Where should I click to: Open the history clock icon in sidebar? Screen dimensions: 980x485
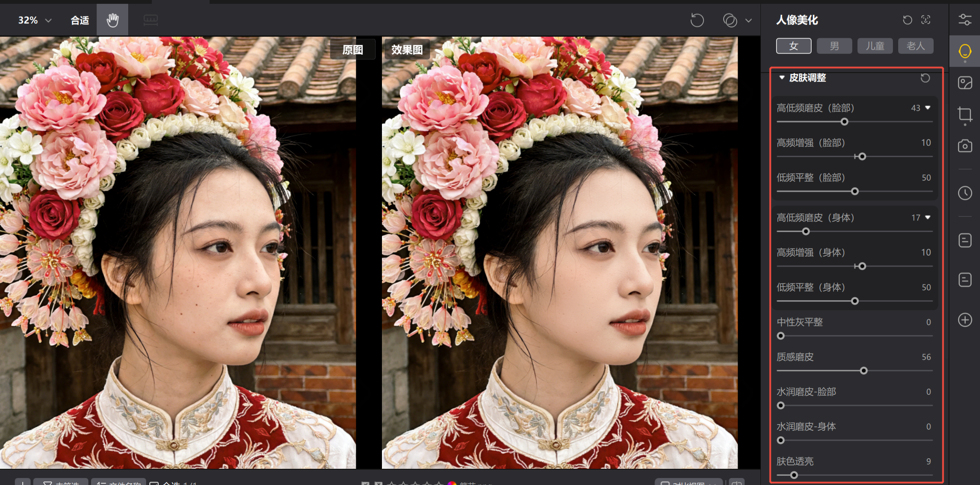[x=965, y=193]
